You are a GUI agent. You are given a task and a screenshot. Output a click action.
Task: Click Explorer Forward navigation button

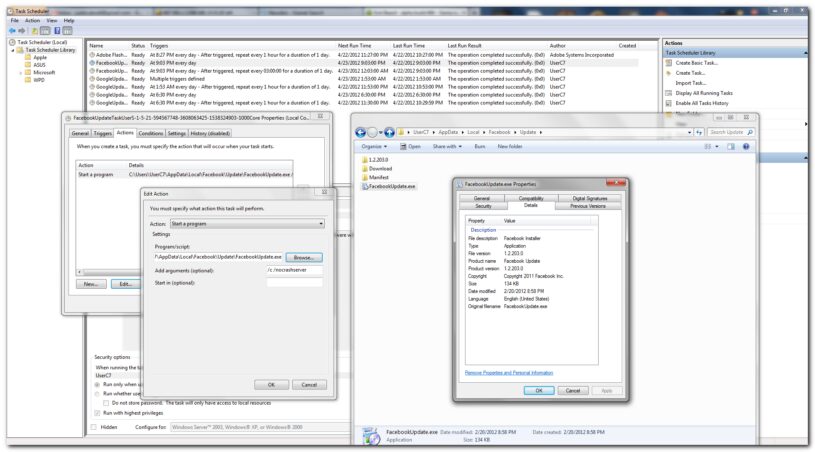pyautogui.click(x=372, y=132)
